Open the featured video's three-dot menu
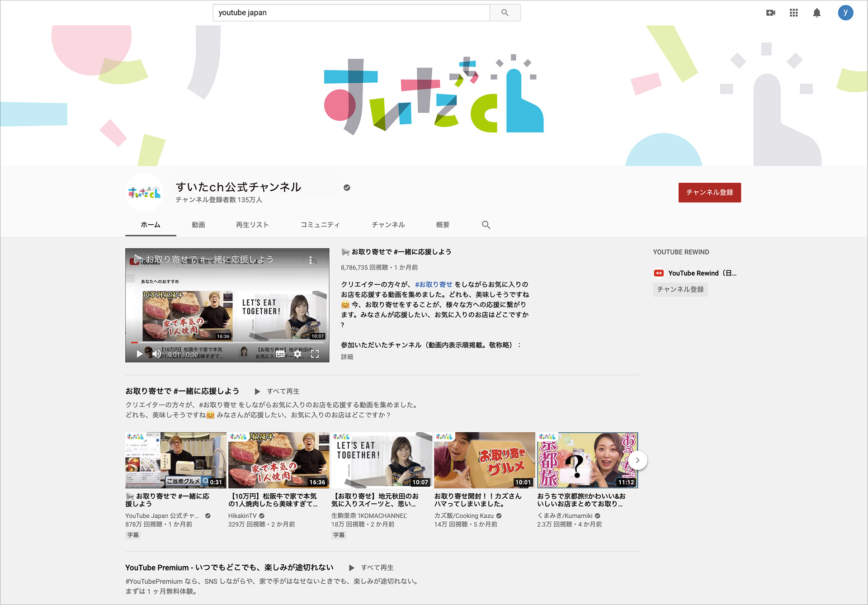 point(311,260)
